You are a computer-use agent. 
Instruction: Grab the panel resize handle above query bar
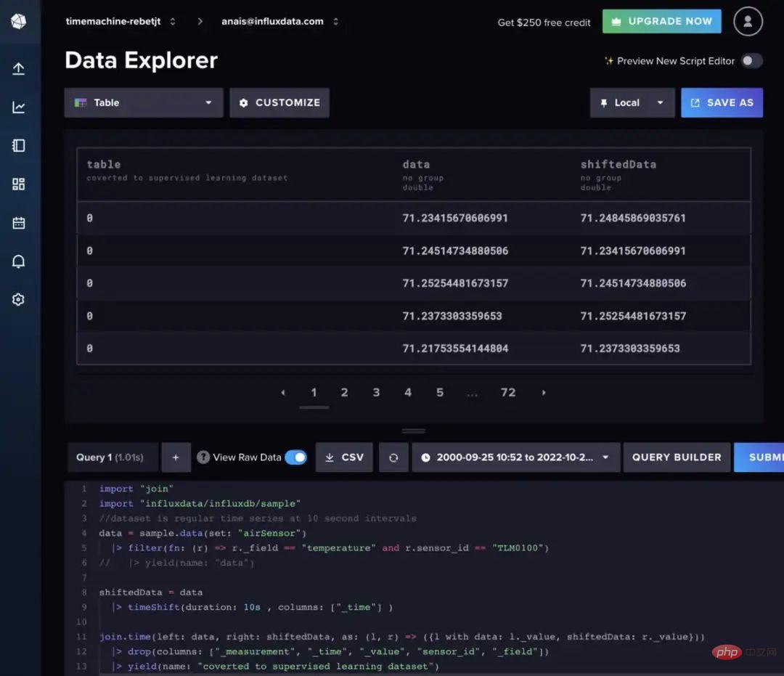click(x=414, y=431)
